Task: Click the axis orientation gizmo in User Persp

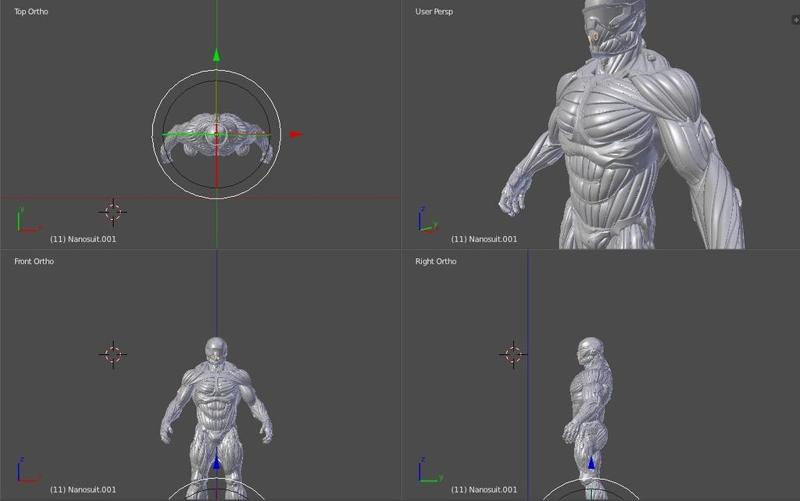Action: [x=429, y=220]
